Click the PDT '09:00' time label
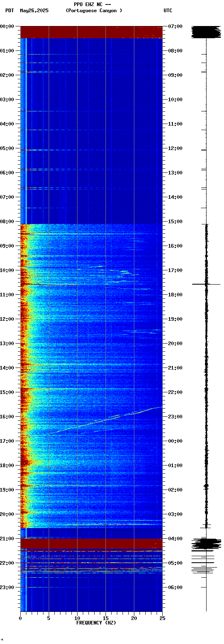This screenshot has width=224, height=644. tap(7, 246)
